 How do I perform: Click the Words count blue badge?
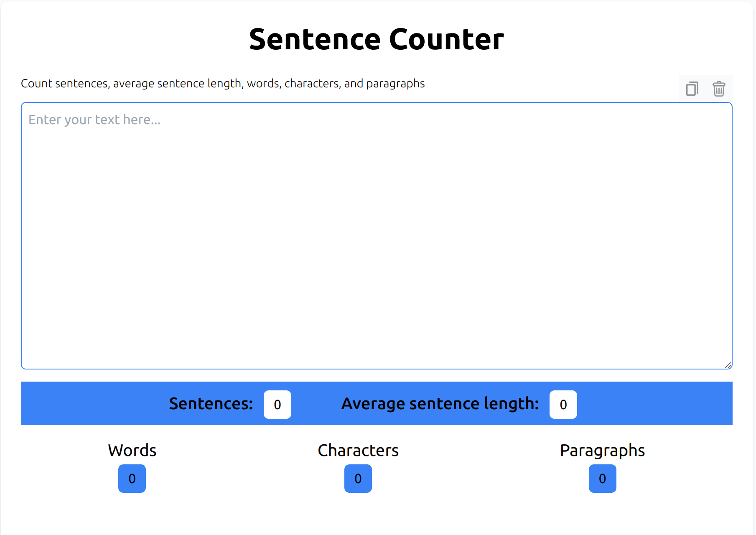point(132,479)
